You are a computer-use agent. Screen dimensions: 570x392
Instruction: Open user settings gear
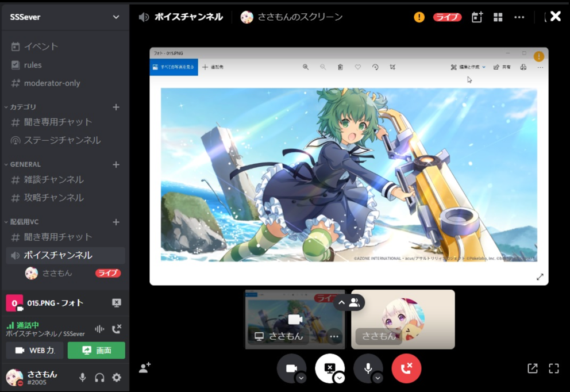click(116, 378)
